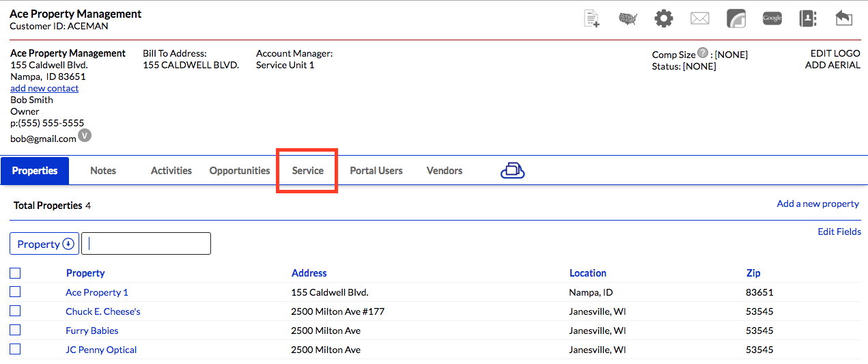Open the USA map icon

[x=628, y=18]
